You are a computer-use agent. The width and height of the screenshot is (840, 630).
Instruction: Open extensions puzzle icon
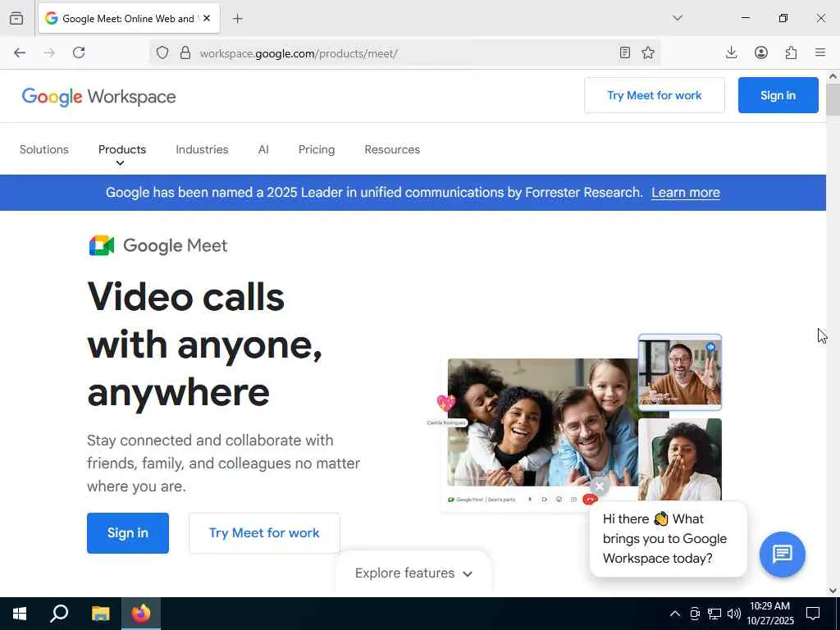pos(791,52)
